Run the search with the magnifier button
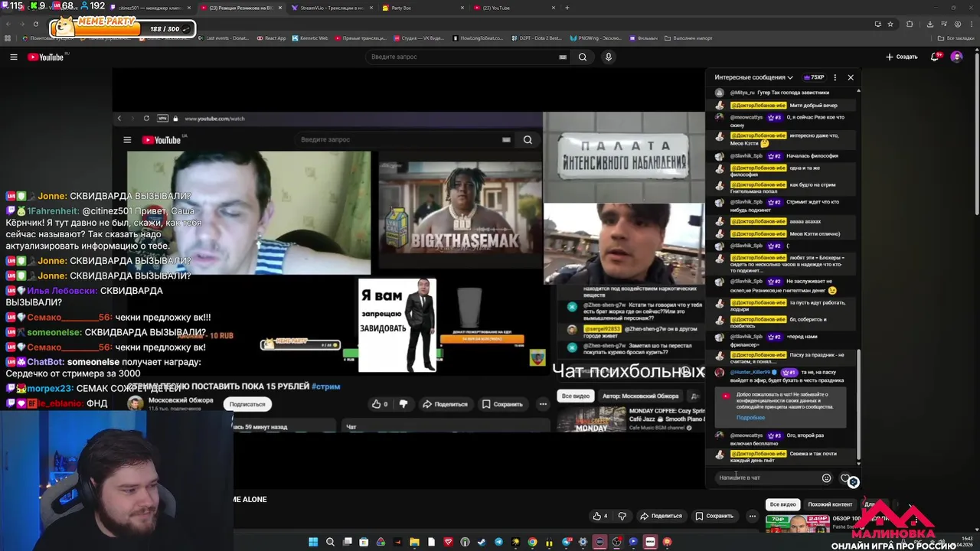The image size is (980, 551). coord(583,57)
